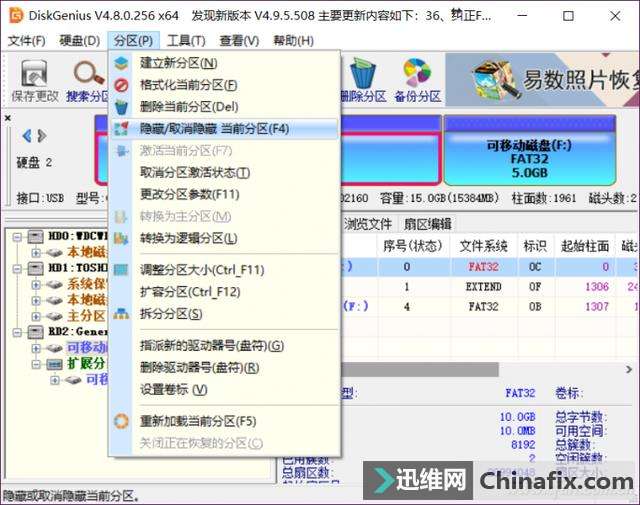Select the FAT32 0B partition row
640x505 pixels.
point(489,306)
